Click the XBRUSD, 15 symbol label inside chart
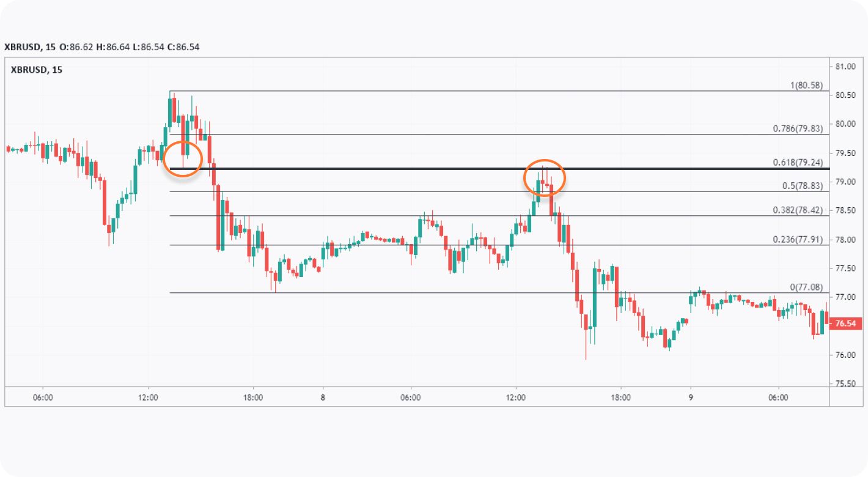The height and width of the screenshot is (477, 868). point(37,70)
